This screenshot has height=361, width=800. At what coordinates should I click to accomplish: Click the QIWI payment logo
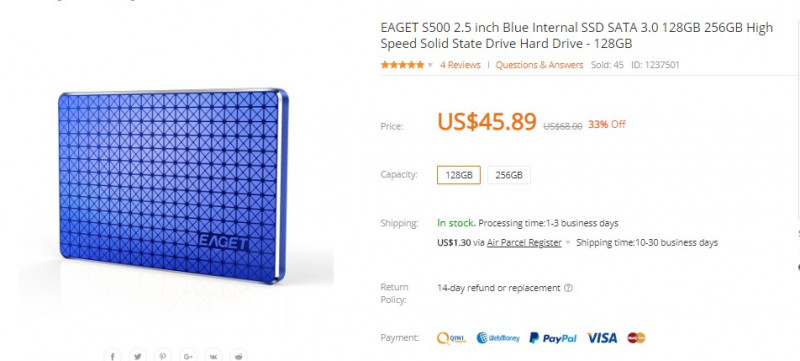[x=452, y=338]
